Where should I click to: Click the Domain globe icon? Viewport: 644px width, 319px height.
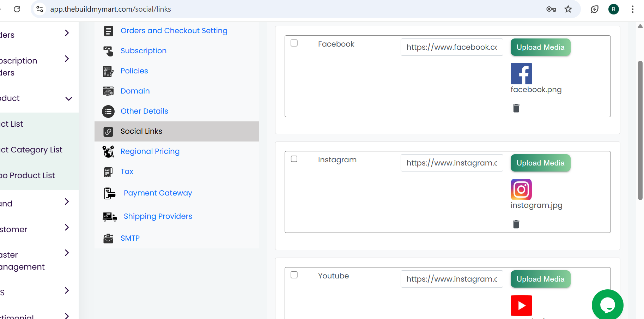pos(108,91)
